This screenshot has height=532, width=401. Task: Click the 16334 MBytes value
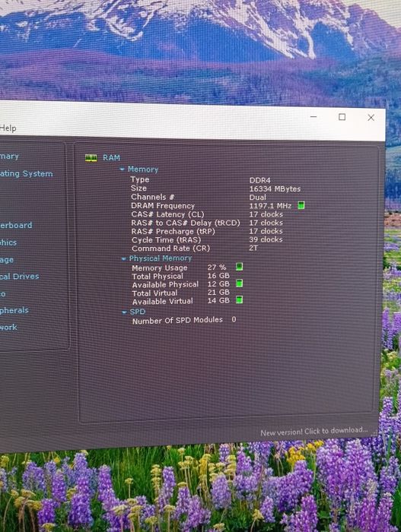coord(275,189)
